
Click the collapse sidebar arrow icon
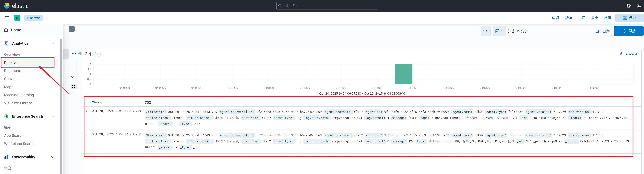pos(80,54)
